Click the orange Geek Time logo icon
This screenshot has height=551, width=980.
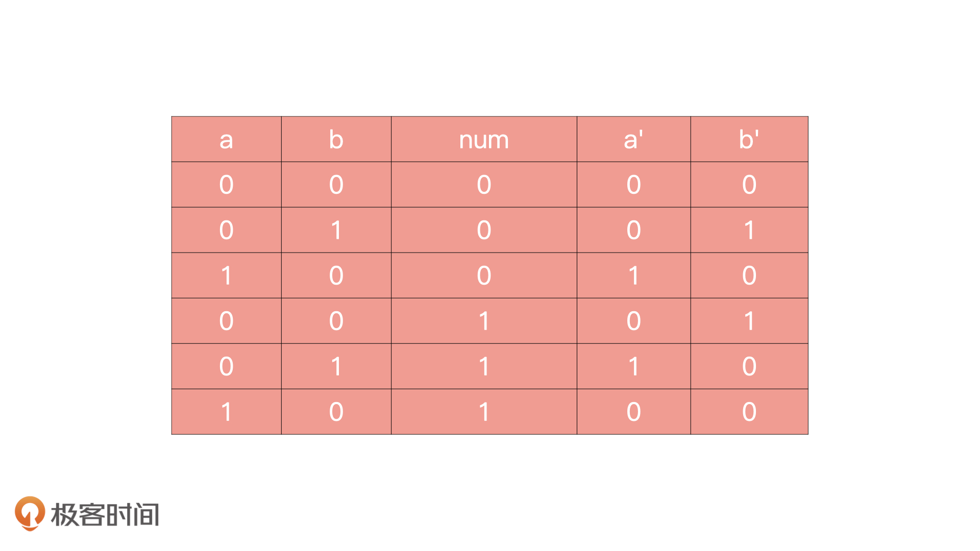(x=30, y=513)
